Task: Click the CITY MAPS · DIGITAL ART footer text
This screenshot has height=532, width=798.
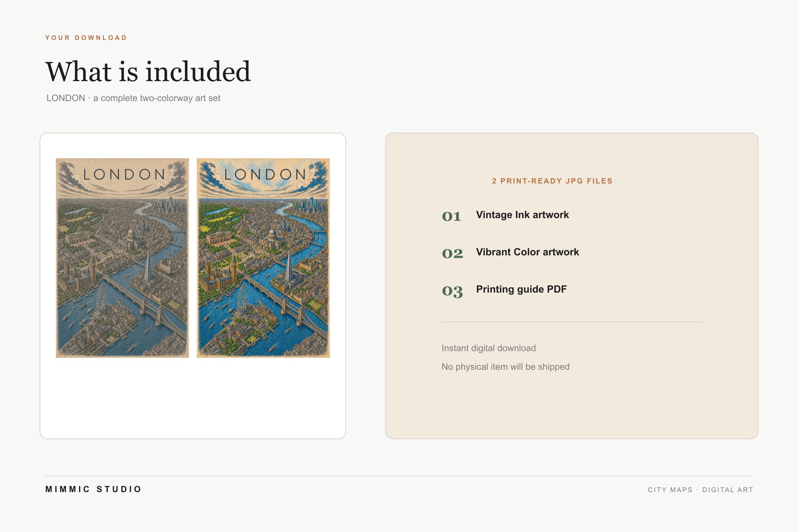Action: tap(700, 490)
